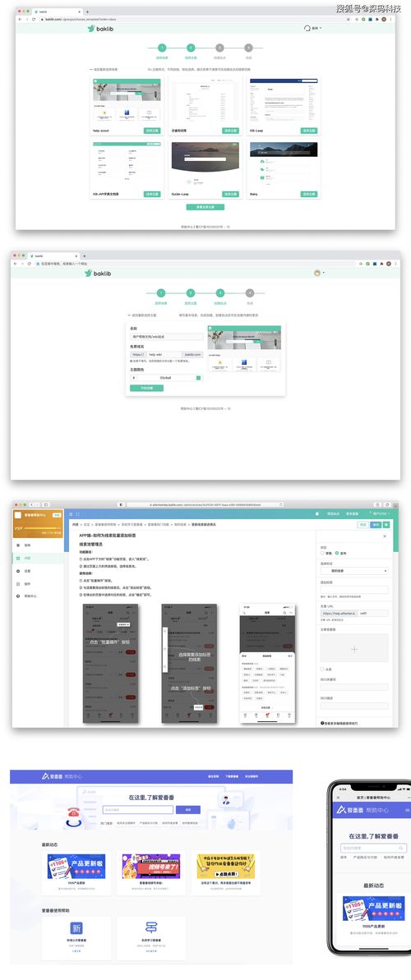Click 帮助中心 icon in admin sidebar
The image size is (411, 980).
(x=18, y=596)
